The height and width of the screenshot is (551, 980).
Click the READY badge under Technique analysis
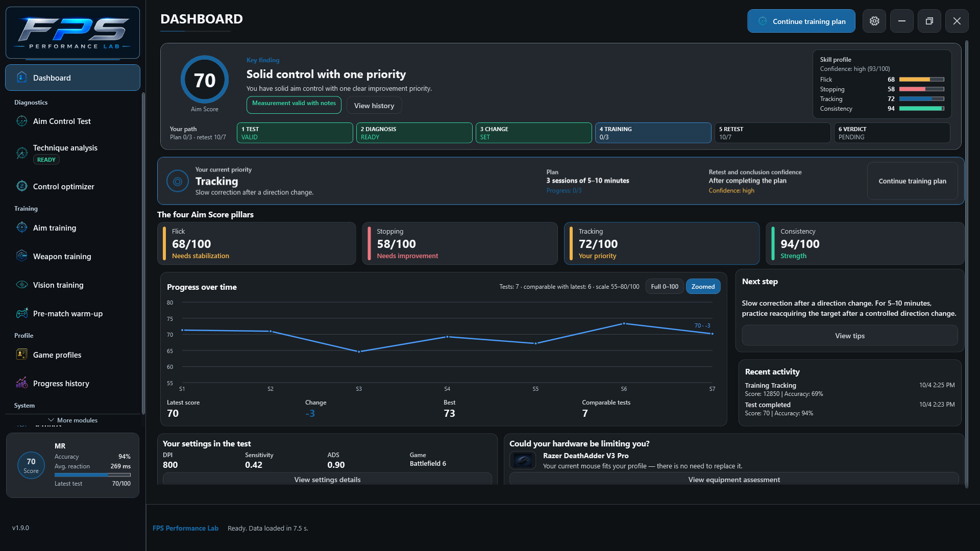click(x=46, y=160)
